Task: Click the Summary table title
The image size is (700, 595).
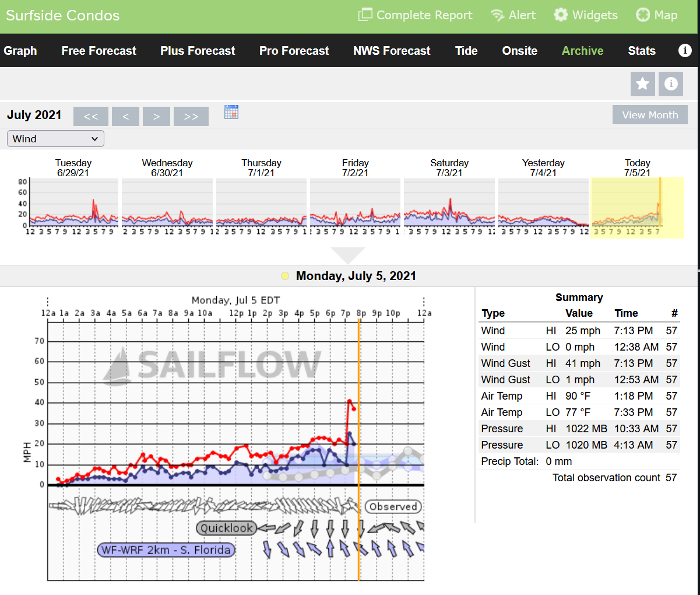Action: (x=579, y=297)
